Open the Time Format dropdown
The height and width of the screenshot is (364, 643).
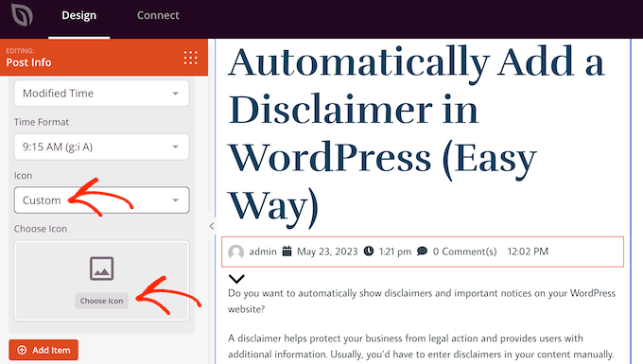[102, 147]
